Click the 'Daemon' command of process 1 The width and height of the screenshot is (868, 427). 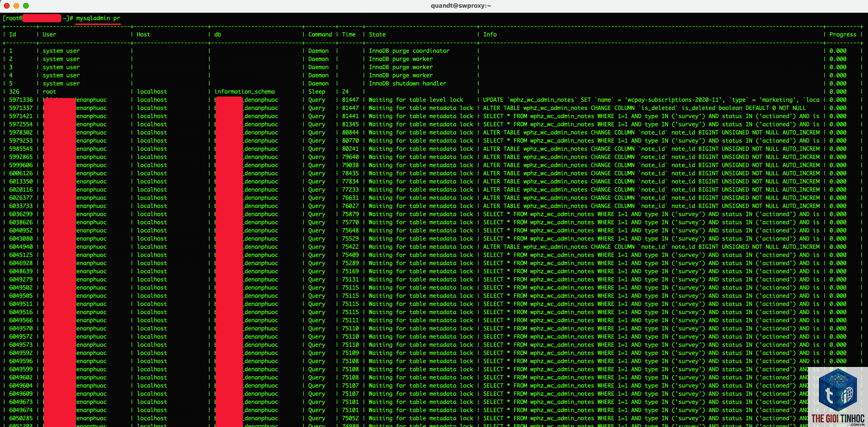(318, 51)
